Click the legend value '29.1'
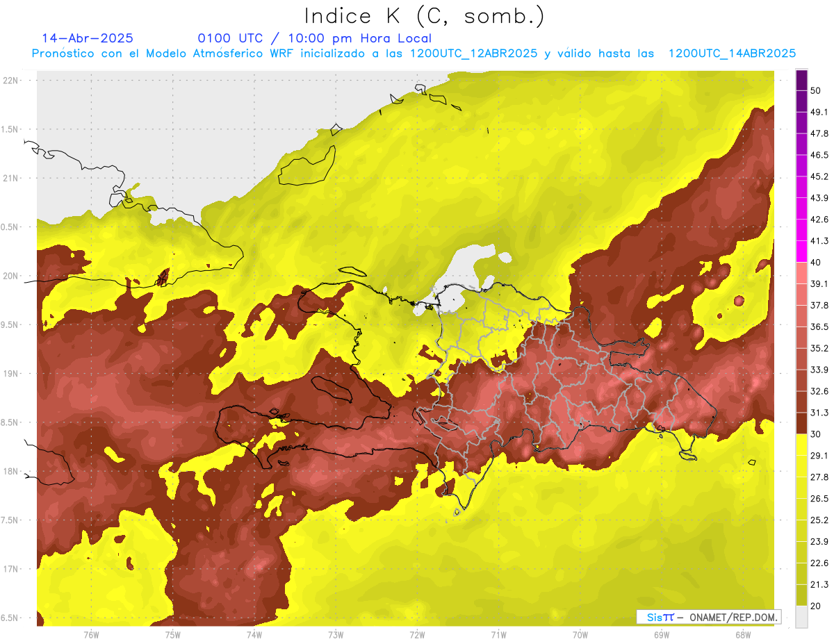Image resolution: width=834 pixels, height=644 pixels. coord(819,456)
